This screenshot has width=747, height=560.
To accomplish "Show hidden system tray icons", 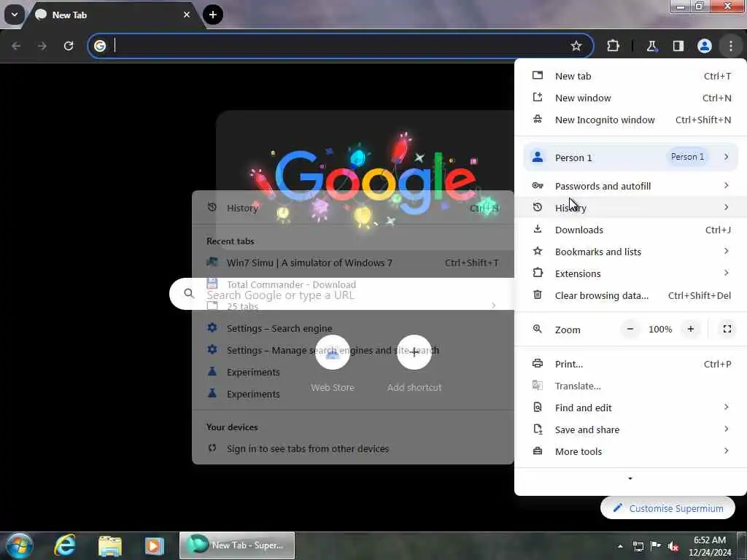I will coord(620,545).
